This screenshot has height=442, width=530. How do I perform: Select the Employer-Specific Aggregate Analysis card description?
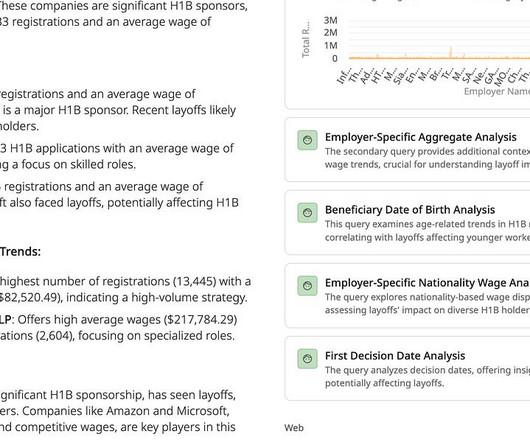point(427,158)
